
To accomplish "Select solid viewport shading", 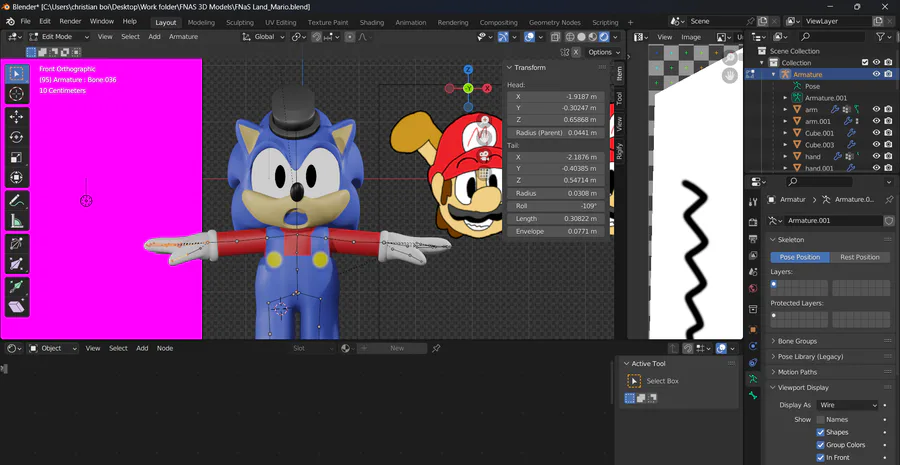I will click(581, 37).
